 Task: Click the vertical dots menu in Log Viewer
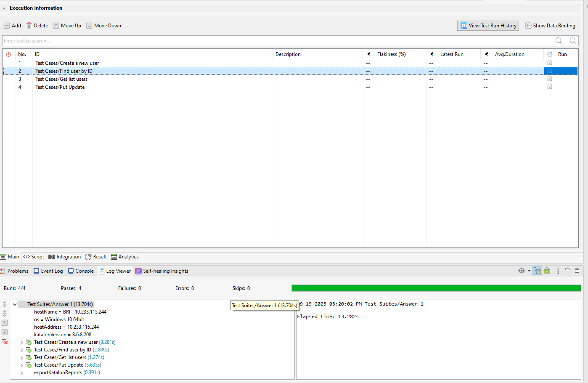[x=558, y=271]
